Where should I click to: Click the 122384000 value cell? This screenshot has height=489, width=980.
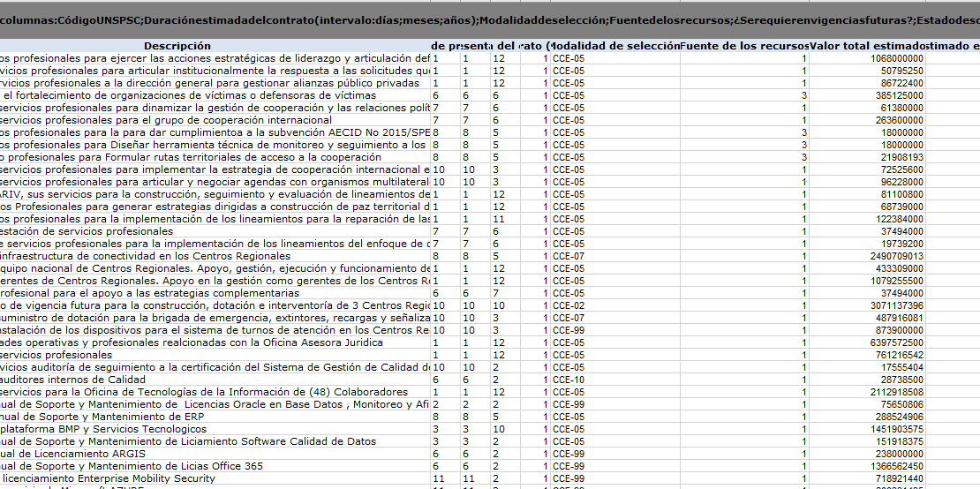coord(868,219)
